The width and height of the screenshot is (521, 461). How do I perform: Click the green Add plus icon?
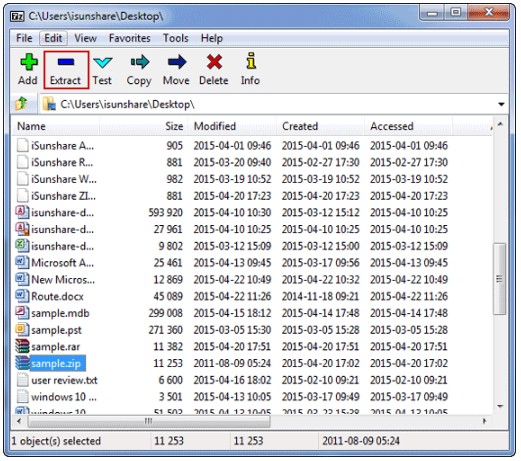click(x=29, y=62)
